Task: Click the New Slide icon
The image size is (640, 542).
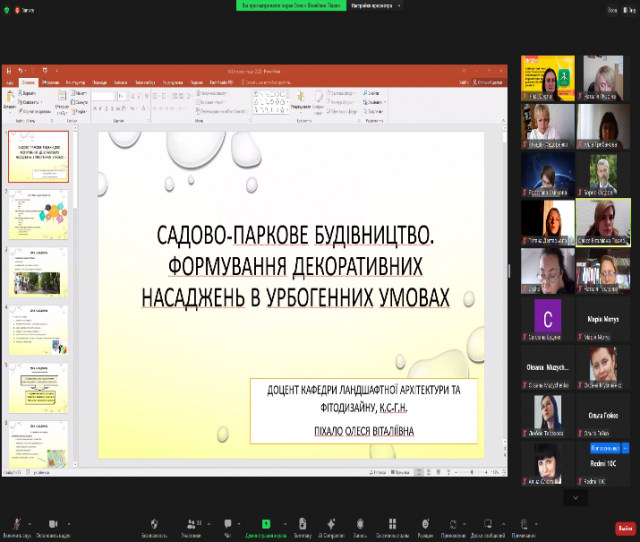Action: click(x=62, y=97)
